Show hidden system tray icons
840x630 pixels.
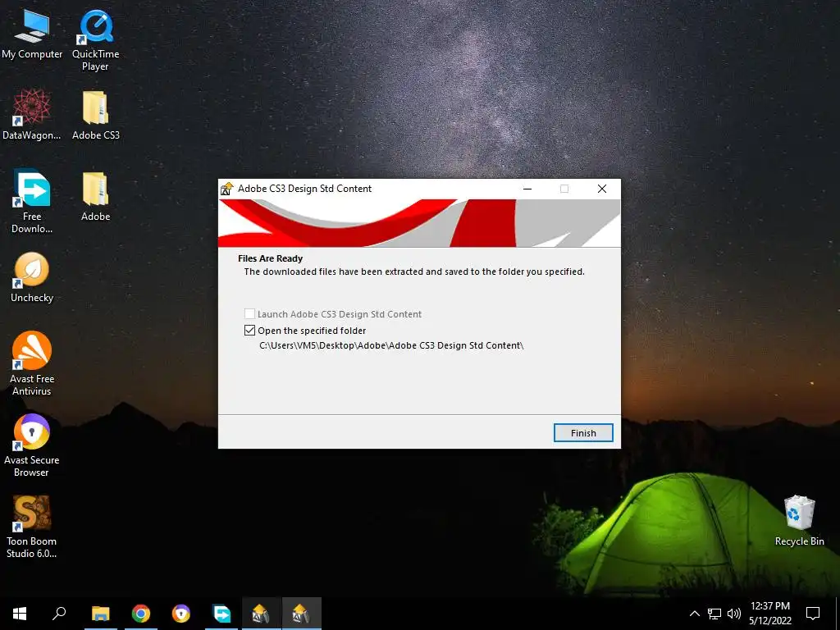(x=694, y=614)
